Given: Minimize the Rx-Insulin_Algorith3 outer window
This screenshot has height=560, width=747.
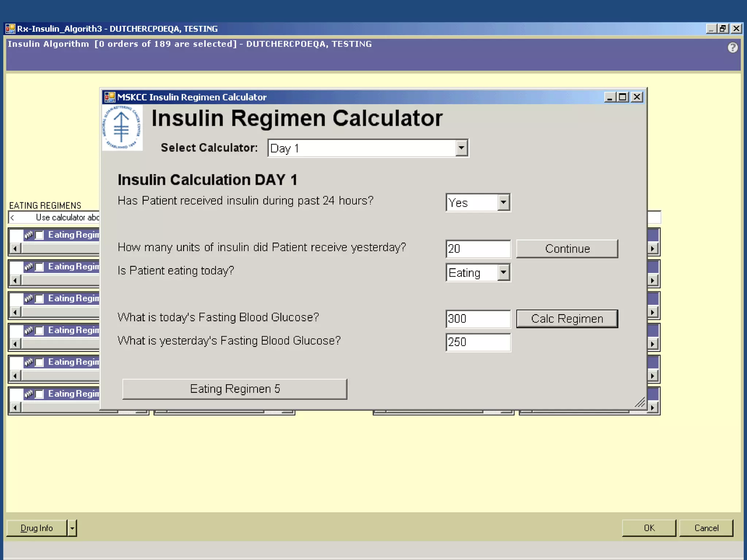Looking at the screenshot, I should point(711,29).
